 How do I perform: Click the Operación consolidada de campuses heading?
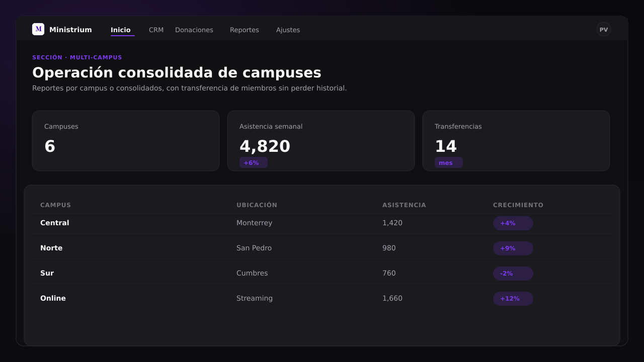click(x=177, y=72)
